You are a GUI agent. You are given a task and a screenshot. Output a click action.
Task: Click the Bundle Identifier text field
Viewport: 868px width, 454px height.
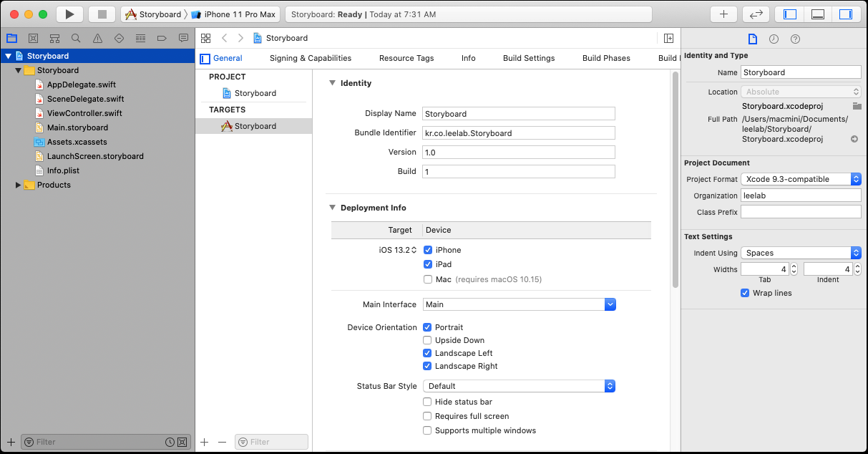point(519,132)
